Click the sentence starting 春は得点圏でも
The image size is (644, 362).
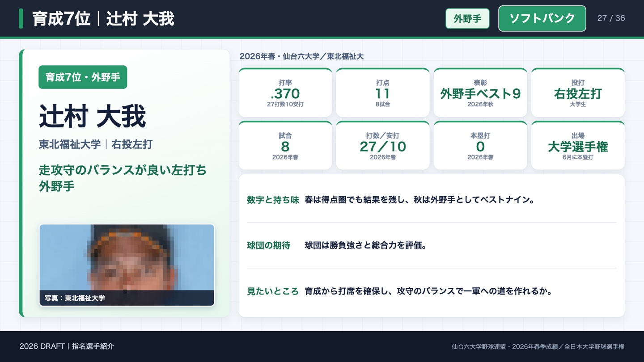[x=419, y=200]
